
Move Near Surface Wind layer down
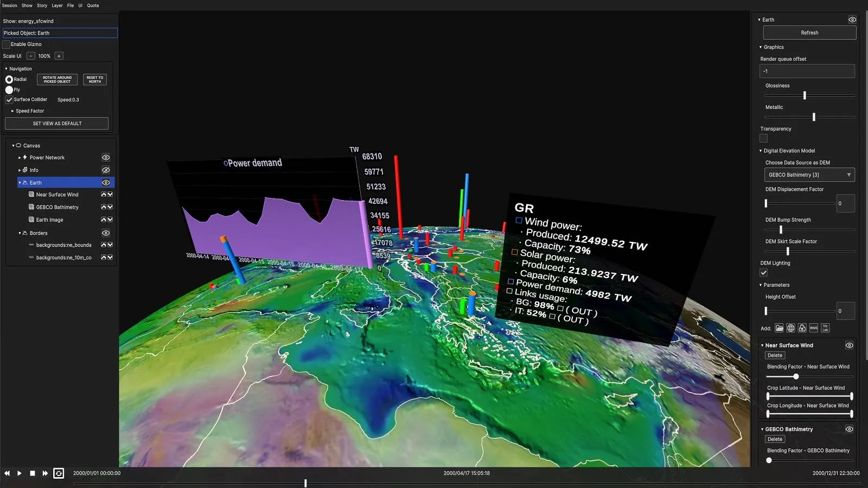110,195
